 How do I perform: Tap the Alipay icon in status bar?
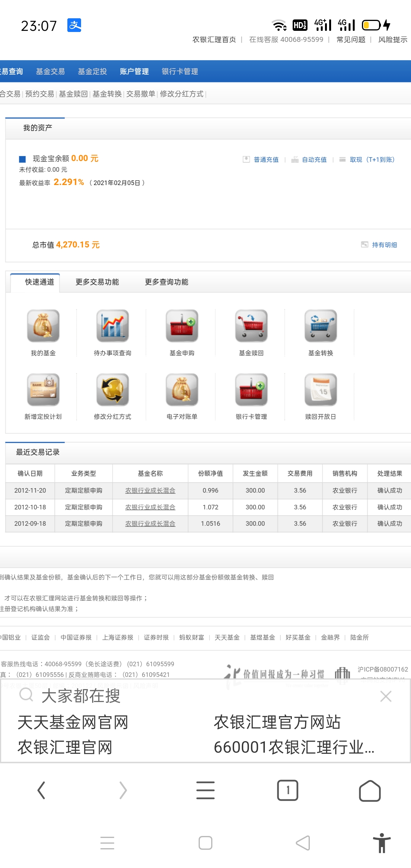coord(74,25)
